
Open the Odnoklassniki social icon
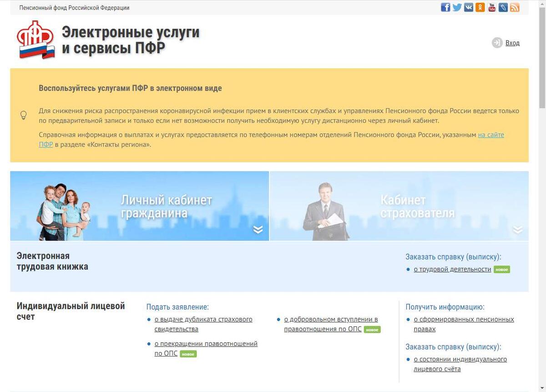[480, 7]
